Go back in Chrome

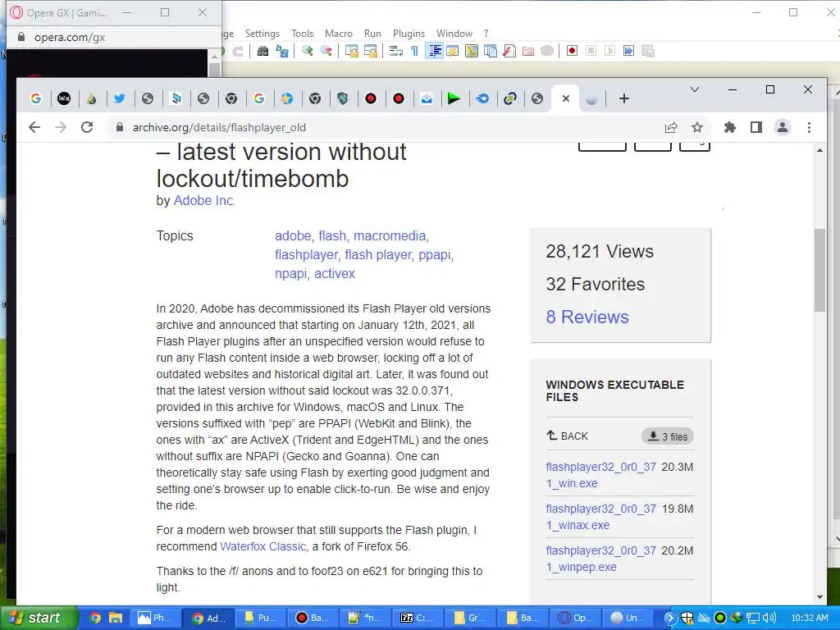click(34, 127)
